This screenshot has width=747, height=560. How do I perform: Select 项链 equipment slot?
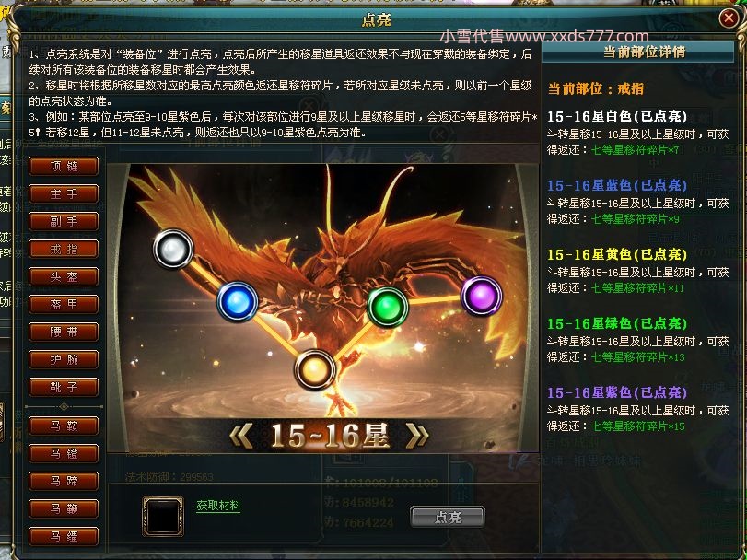tap(64, 166)
